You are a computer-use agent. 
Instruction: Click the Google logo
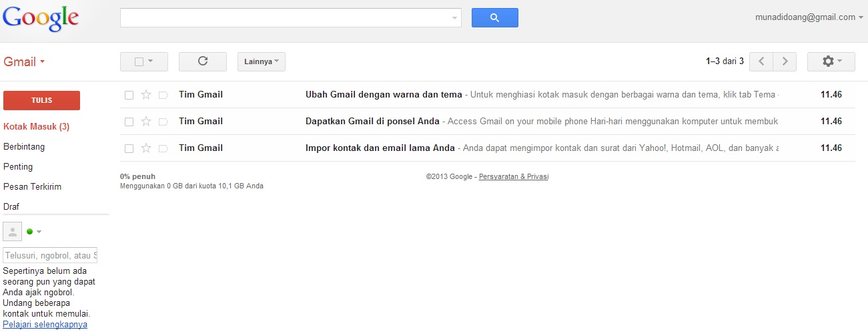[41, 19]
